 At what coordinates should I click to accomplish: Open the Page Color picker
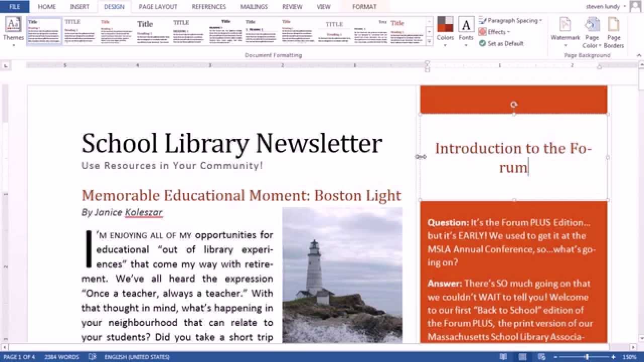click(x=592, y=32)
